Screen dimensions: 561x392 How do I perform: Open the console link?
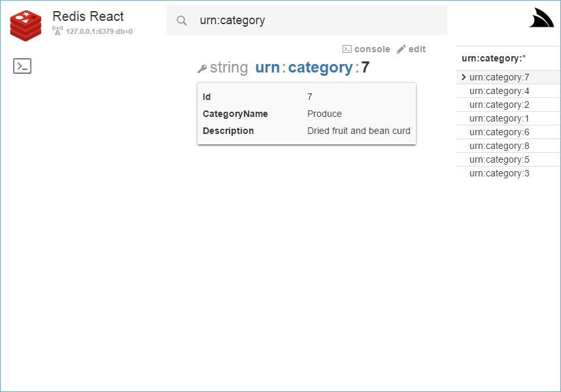coord(372,49)
